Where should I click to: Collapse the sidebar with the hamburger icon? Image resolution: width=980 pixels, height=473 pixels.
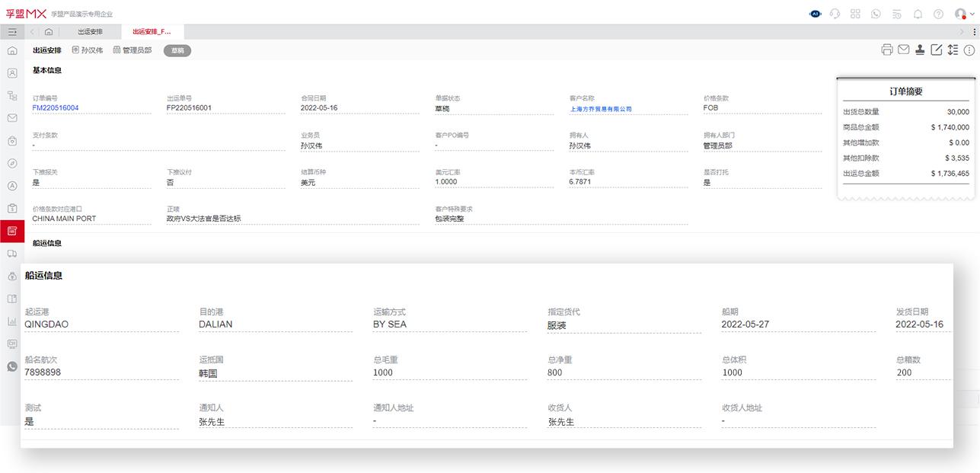(12, 32)
